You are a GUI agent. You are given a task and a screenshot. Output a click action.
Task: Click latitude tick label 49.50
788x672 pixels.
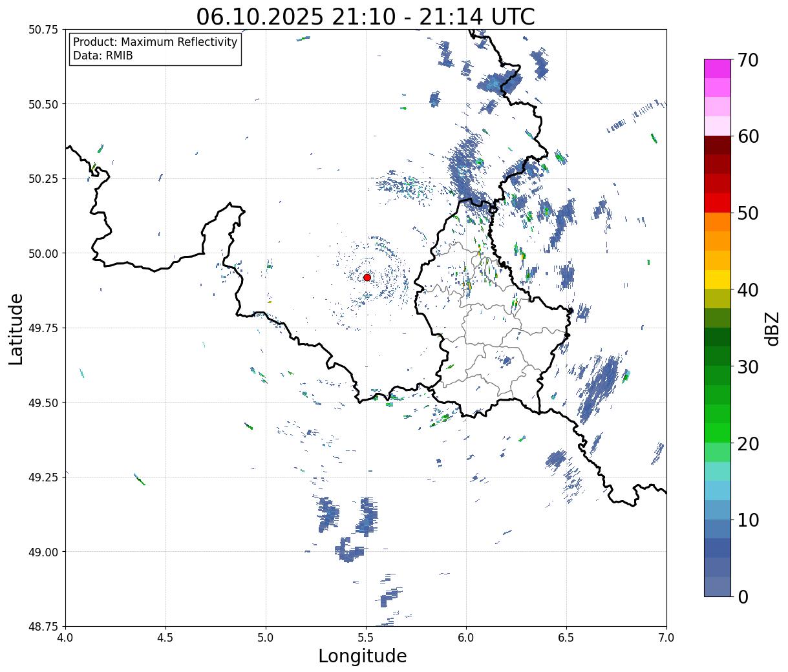tap(43, 403)
